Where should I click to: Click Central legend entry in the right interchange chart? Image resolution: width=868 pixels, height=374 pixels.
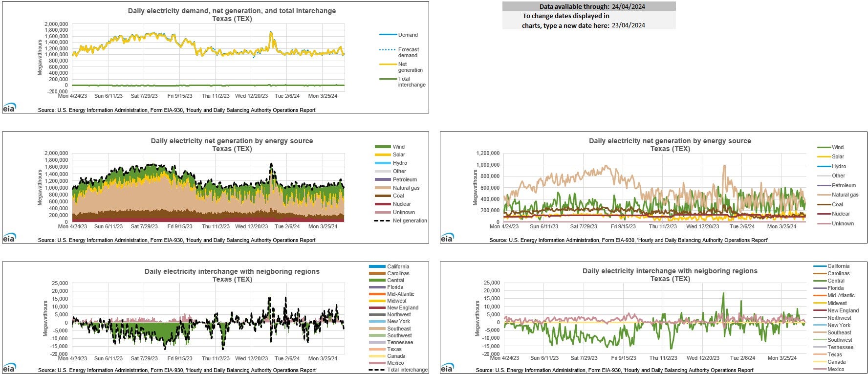[x=829, y=281]
